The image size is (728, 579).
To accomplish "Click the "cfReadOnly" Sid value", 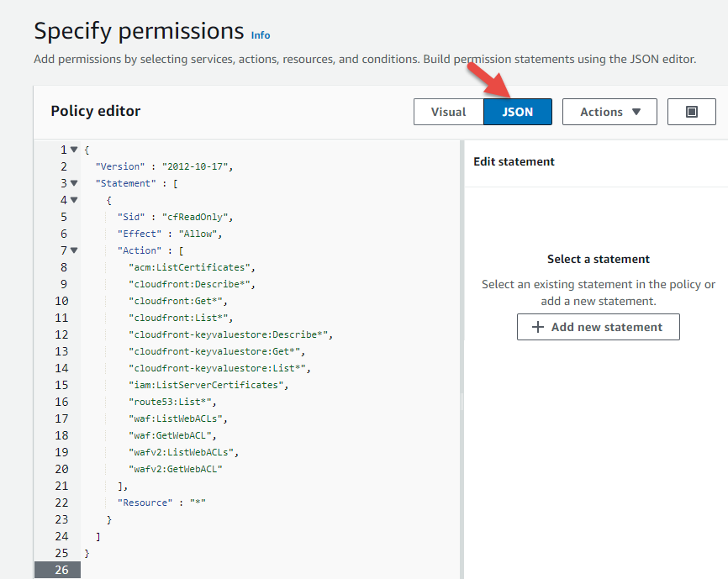I will point(195,217).
